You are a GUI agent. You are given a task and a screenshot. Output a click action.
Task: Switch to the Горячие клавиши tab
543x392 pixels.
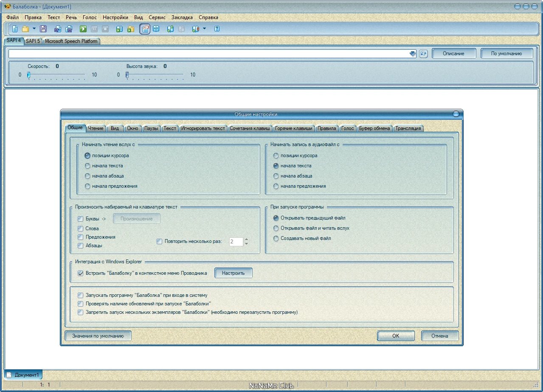pyautogui.click(x=294, y=128)
